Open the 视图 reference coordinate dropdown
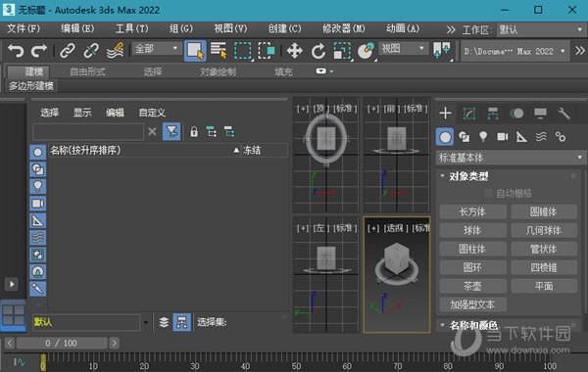This screenshot has height=372, width=588. pyautogui.click(x=404, y=49)
